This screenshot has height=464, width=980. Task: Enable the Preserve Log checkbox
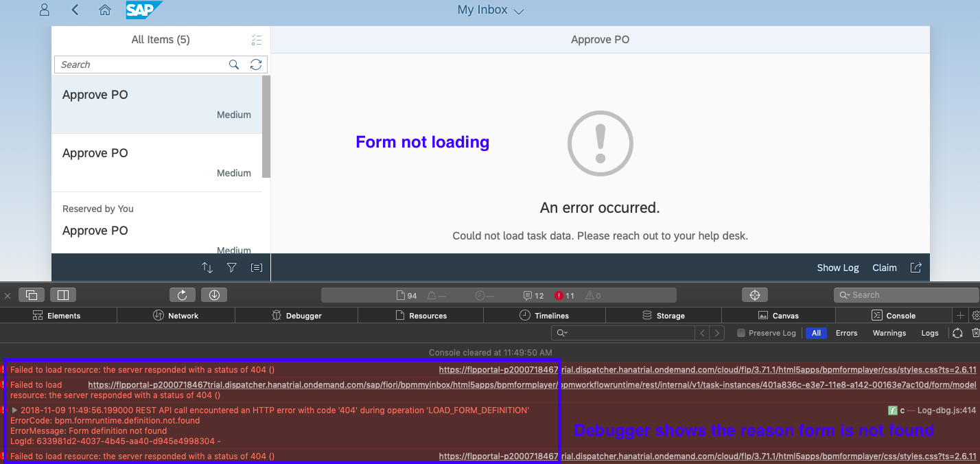point(740,333)
